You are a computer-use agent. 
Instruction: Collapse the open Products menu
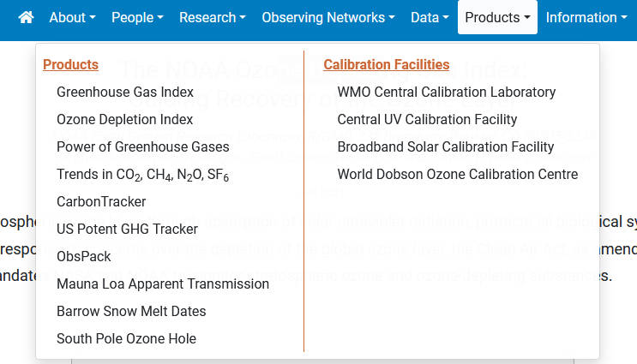(497, 17)
